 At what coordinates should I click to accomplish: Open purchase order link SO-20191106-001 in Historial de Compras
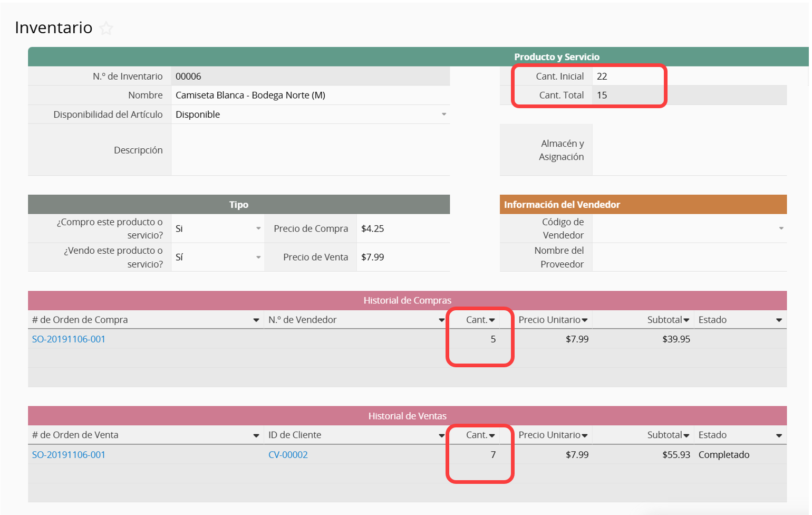69,339
